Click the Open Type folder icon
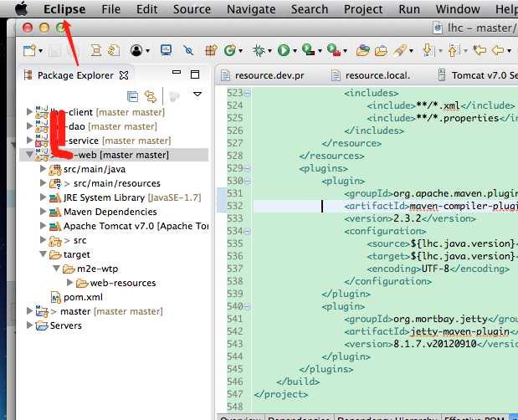The height and width of the screenshot is (420, 518). point(362,50)
